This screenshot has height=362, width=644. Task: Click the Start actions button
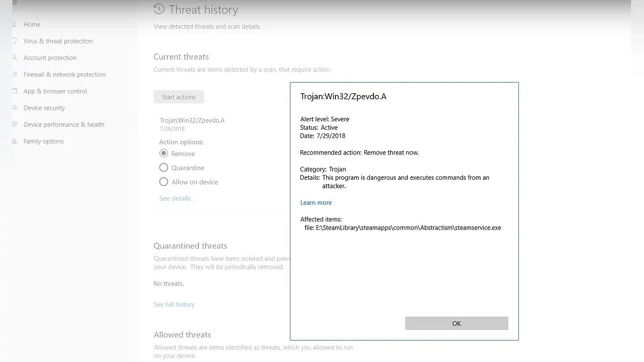[179, 97]
